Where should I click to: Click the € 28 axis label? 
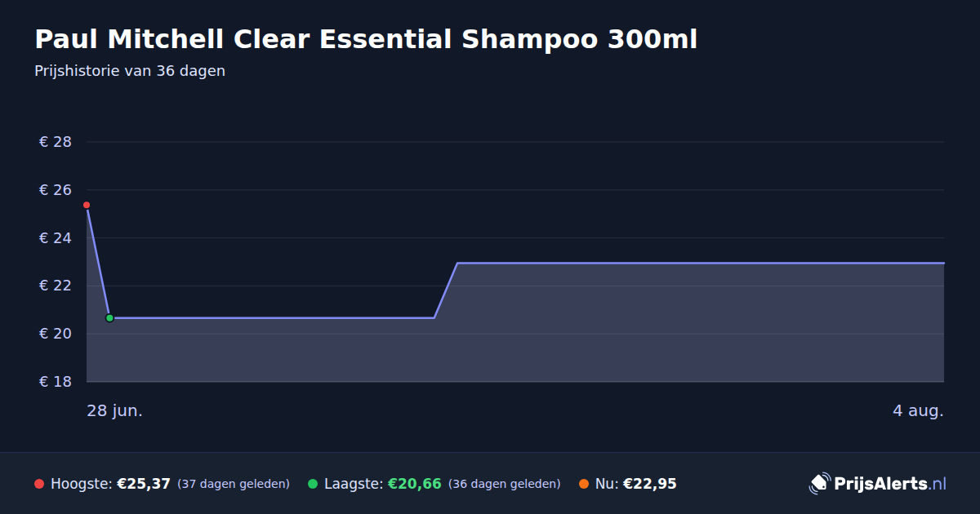pos(56,142)
